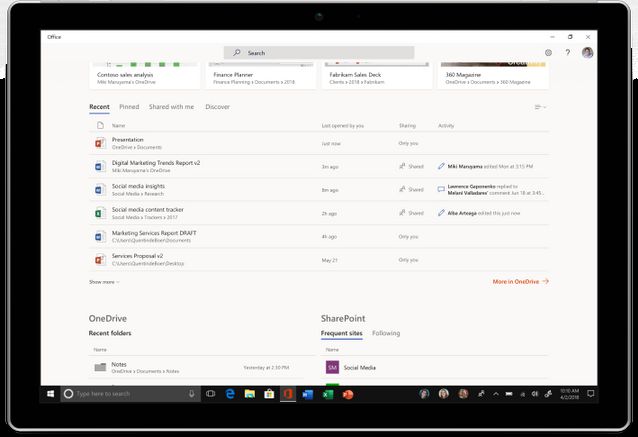638x437 pixels.
Task: Click the file type column header icon
Action: click(x=100, y=125)
